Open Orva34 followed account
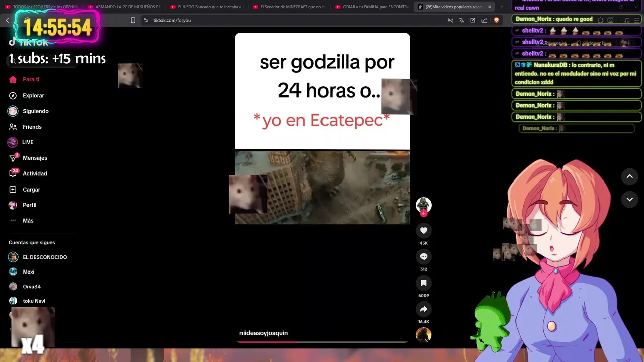 25,287
